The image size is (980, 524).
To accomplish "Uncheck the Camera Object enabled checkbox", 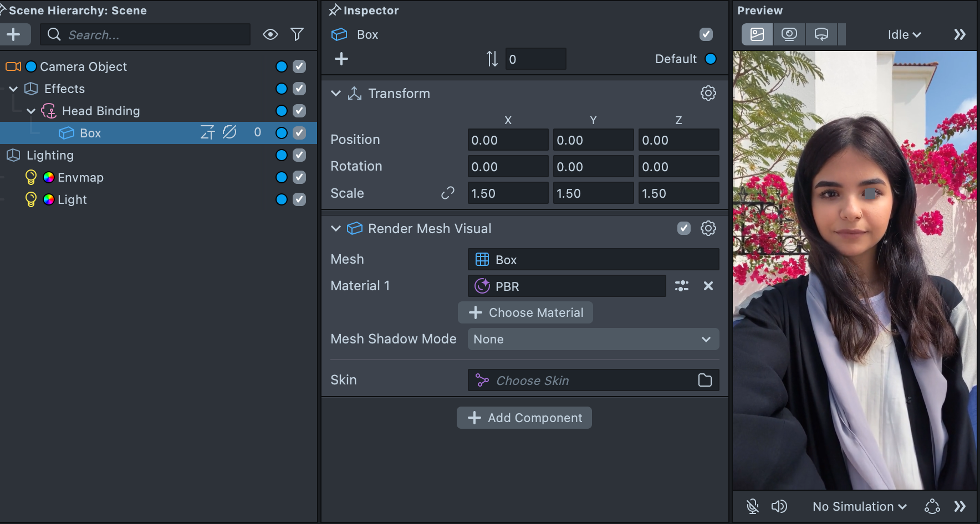I will click(299, 66).
